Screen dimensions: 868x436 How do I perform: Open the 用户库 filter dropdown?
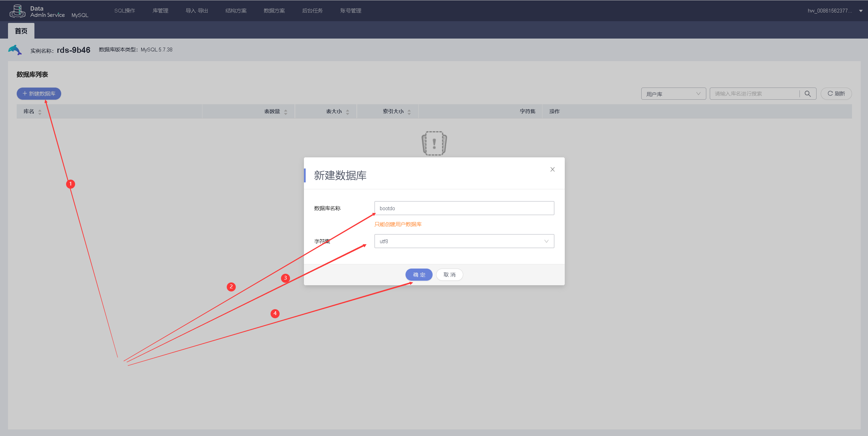pos(673,93)
